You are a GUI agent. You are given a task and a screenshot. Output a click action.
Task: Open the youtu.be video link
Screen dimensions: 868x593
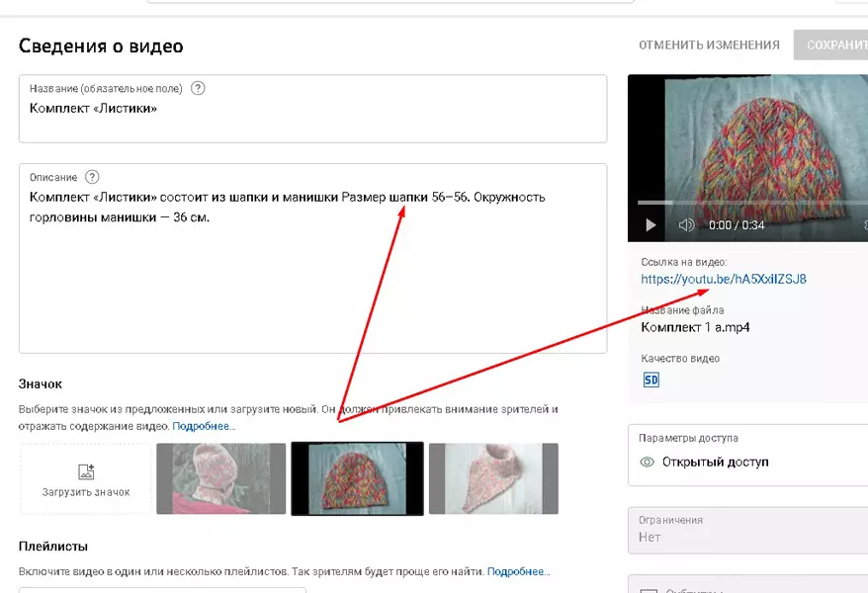point(724,279)
